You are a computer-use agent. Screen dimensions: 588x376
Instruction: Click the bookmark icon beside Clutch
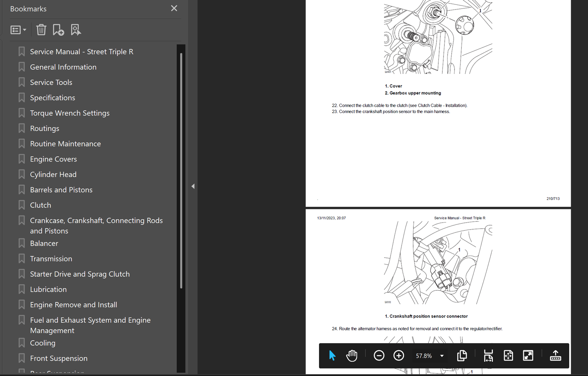[x=22, y=205]
